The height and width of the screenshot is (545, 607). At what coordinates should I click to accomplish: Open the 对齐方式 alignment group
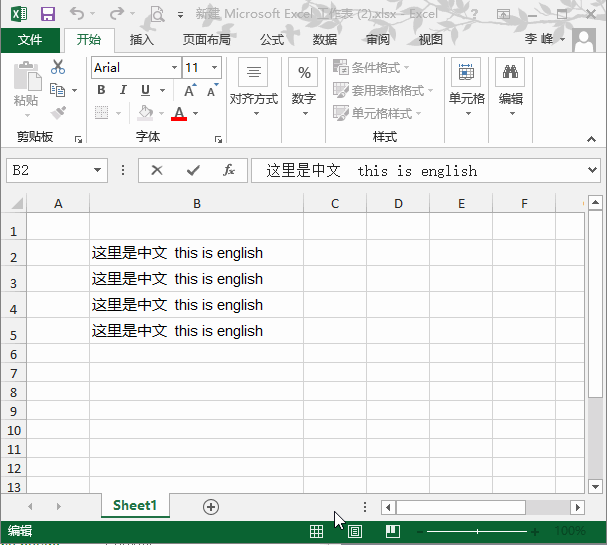coord(254,87)
